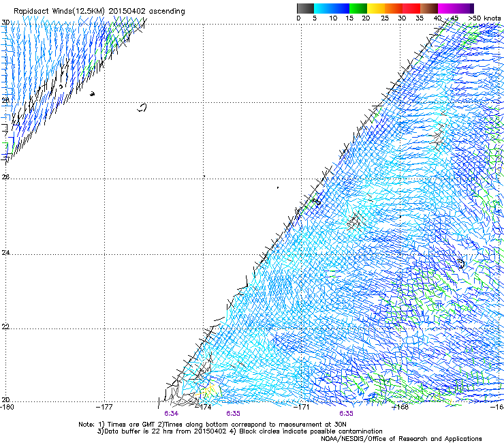Click the -180 longitude axis label
This screenshot has height=443, width=504.
[x=7, y=407]
